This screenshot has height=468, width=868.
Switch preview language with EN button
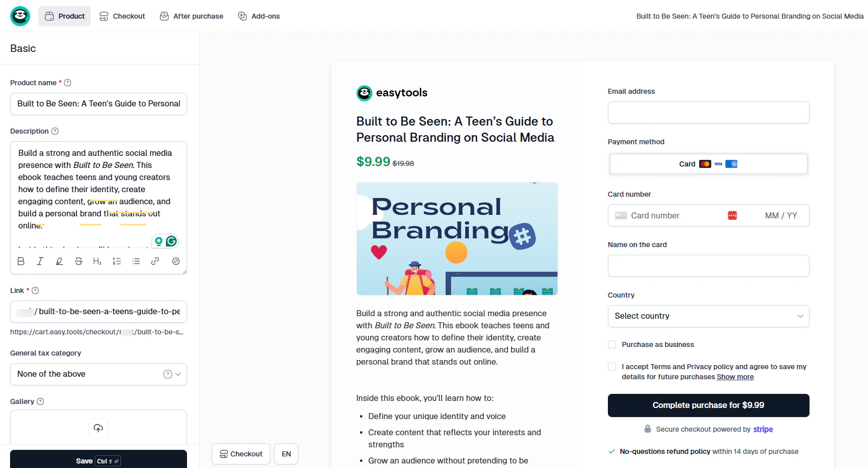286,454
